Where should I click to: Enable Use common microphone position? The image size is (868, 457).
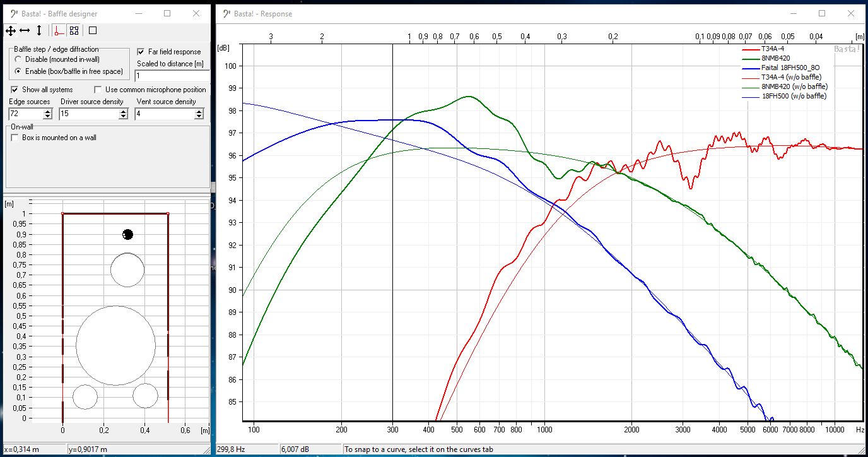(98, 90)
